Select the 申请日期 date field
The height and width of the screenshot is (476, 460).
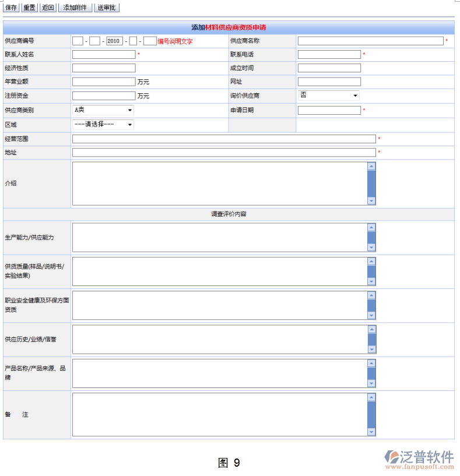click(x=329, y=110)
